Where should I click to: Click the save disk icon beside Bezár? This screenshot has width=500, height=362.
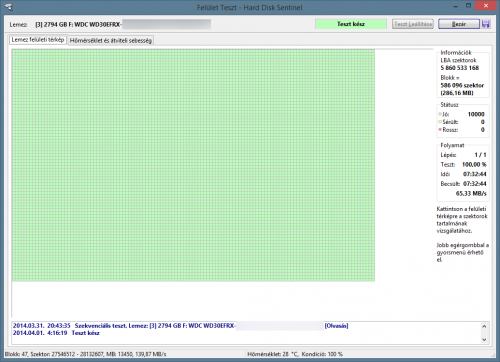[x=486, y=24]
